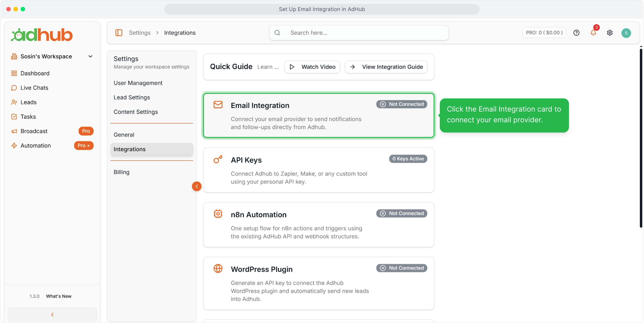Open the help question mark icon
This screenshot has width=644, height=323.
[x=576, y=33]
